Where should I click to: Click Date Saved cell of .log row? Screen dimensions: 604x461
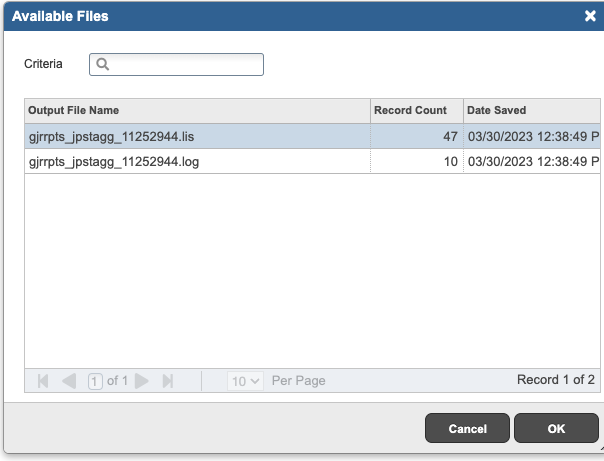531,161
